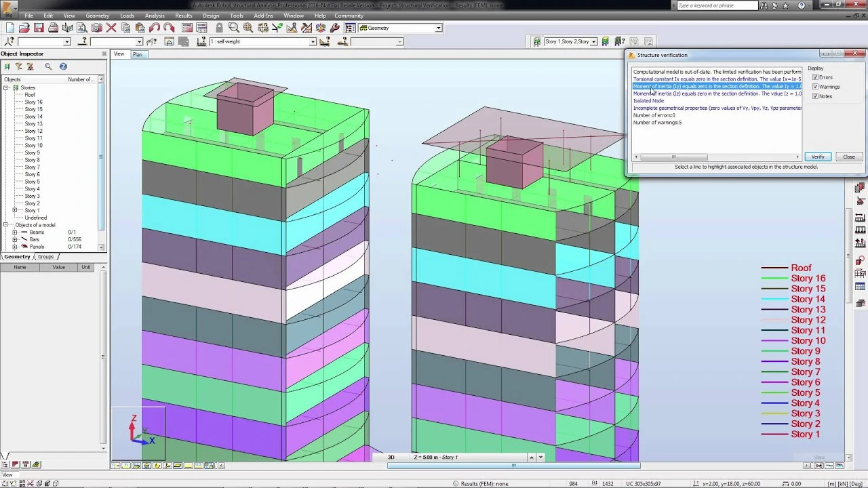
Task: Uncheck the Errors display checkbox
Action: tap(815, 77)
